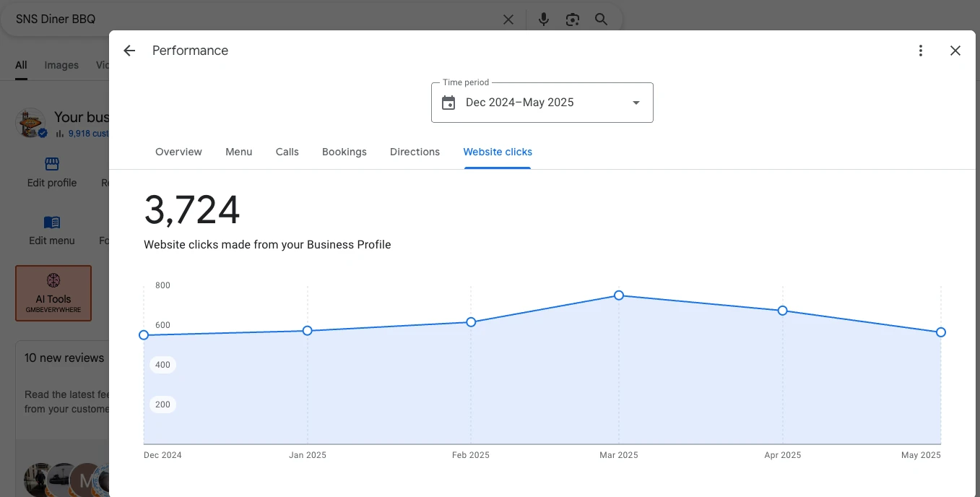Click '10 new reviews' heading
This screenshot has width=980, height=497.
[x=64, y=358]
